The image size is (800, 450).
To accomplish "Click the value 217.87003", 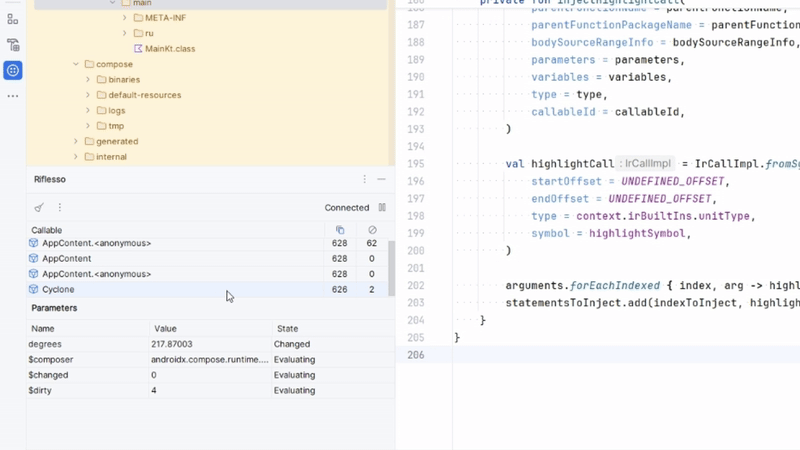I will [171, 344].
